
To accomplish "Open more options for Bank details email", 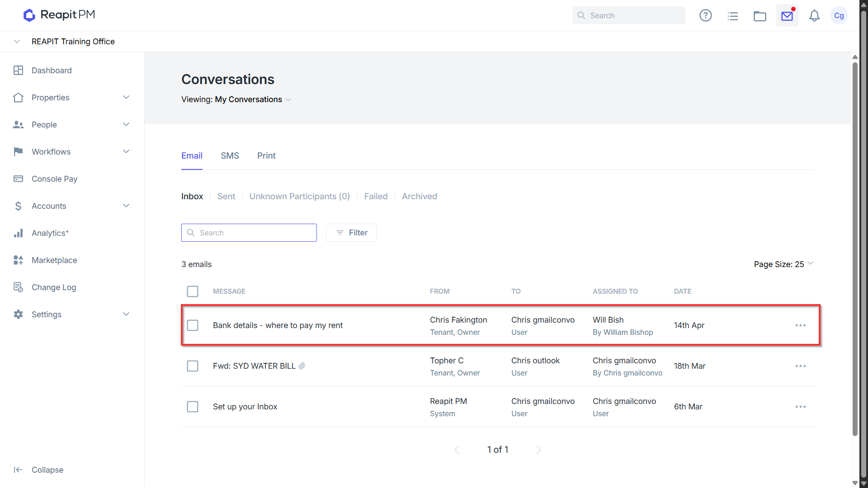I will coord(801,325).
